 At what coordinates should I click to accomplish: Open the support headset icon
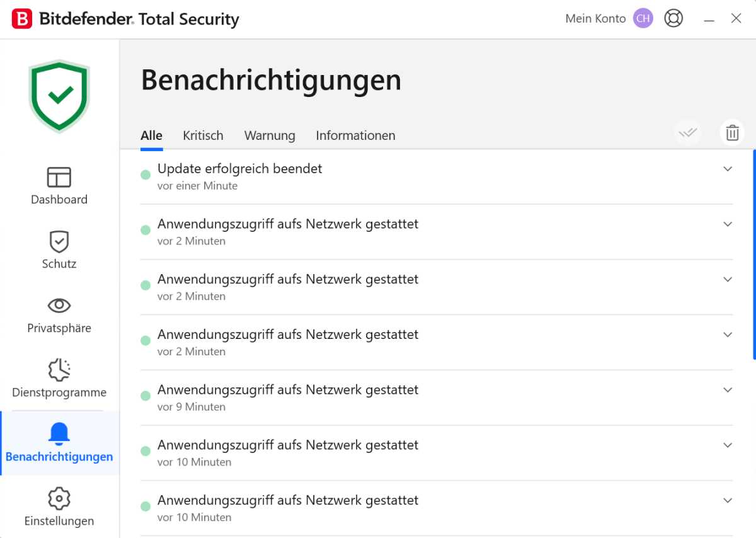[x=673, y=18]
